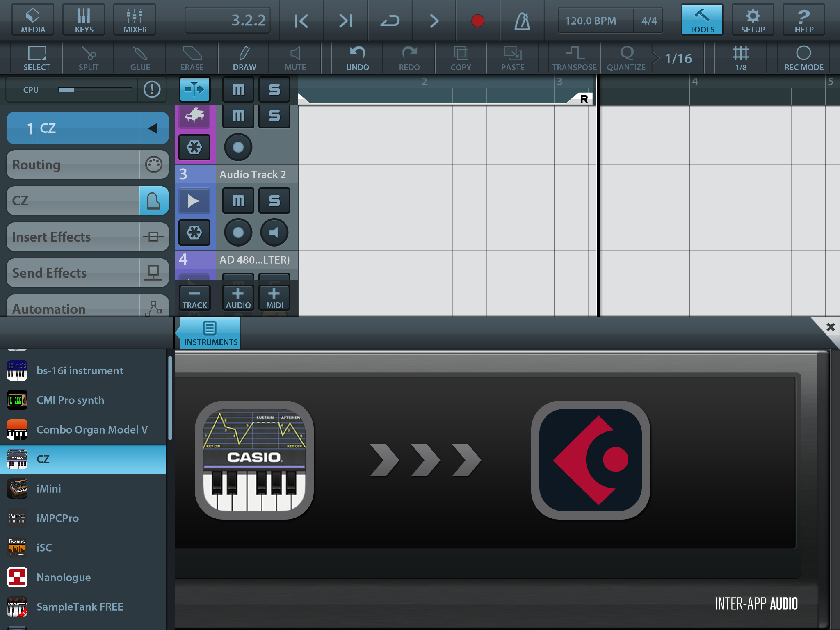Toggle cycle loop playback
The height and width of the screenshot is (630, 840).
[390, 21]
